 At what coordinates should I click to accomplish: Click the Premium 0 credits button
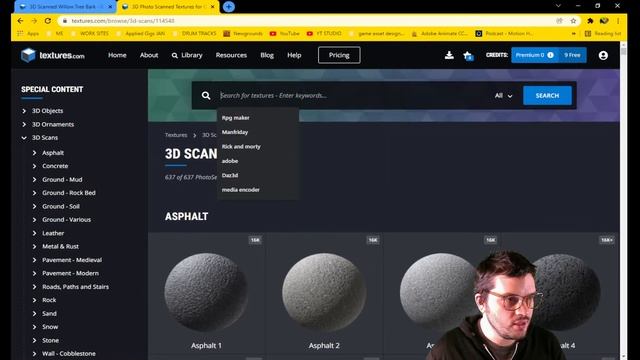tap(535, 55)
